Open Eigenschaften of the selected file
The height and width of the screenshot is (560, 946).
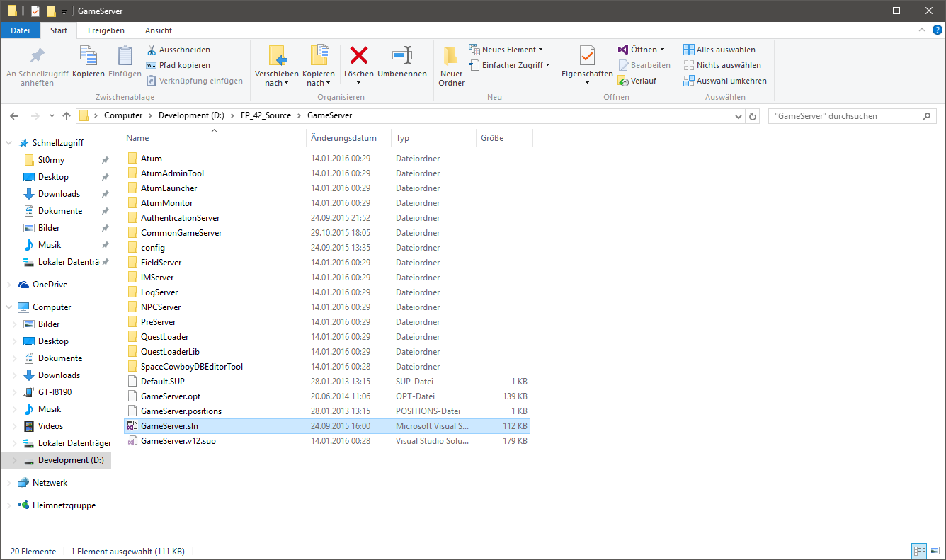tap(587, 64)
